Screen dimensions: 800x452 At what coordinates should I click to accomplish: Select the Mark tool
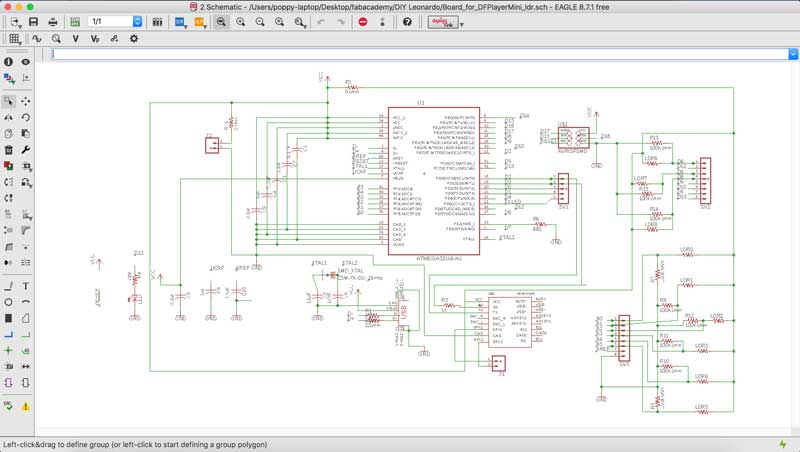pyautogui.click(x=26, y=78)
